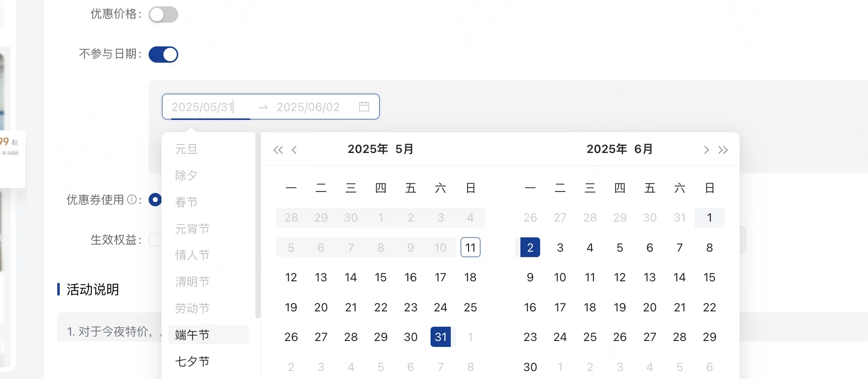Turn off the 不参与日期 switch
The width and height of the screenshot is (868, 379).
(163, 55)
